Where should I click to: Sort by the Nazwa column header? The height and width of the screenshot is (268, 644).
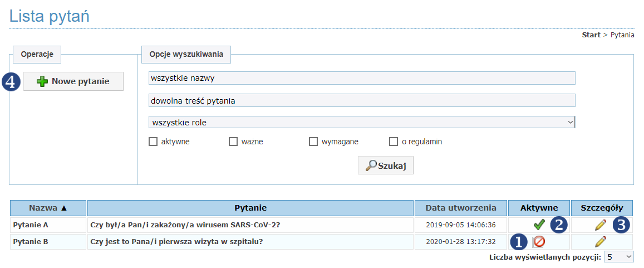(x=48, y=208)
